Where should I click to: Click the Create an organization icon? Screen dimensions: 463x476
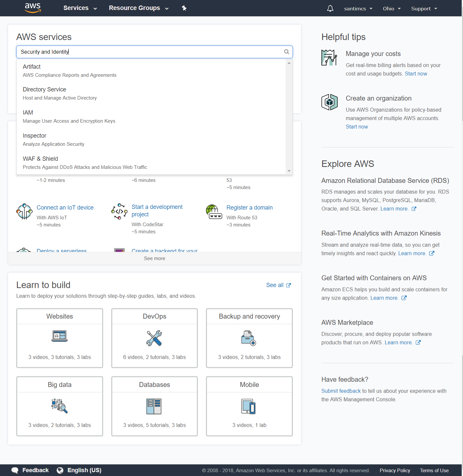(x=329, y=102)
